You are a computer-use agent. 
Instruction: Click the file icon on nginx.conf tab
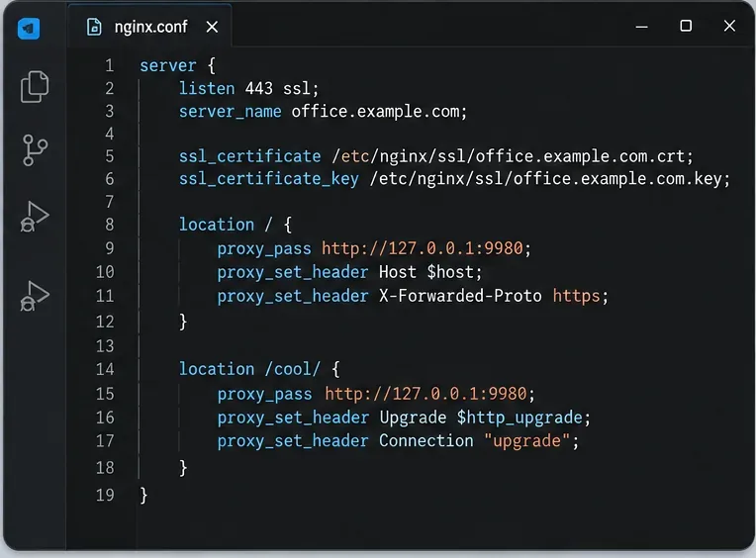[x=94, y=27]
